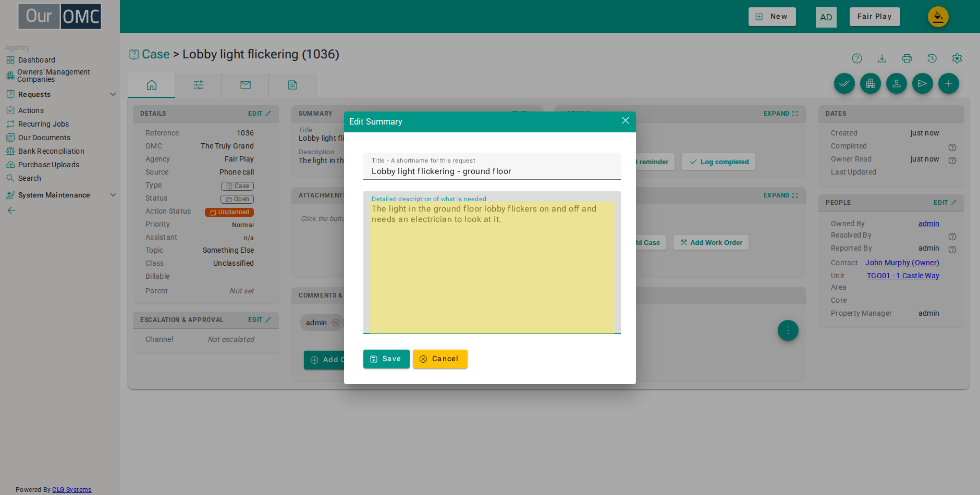Viewport: 980px width, 495px height.
Task: Switch to the notes document tab
Action: click(x=292, y=85)
